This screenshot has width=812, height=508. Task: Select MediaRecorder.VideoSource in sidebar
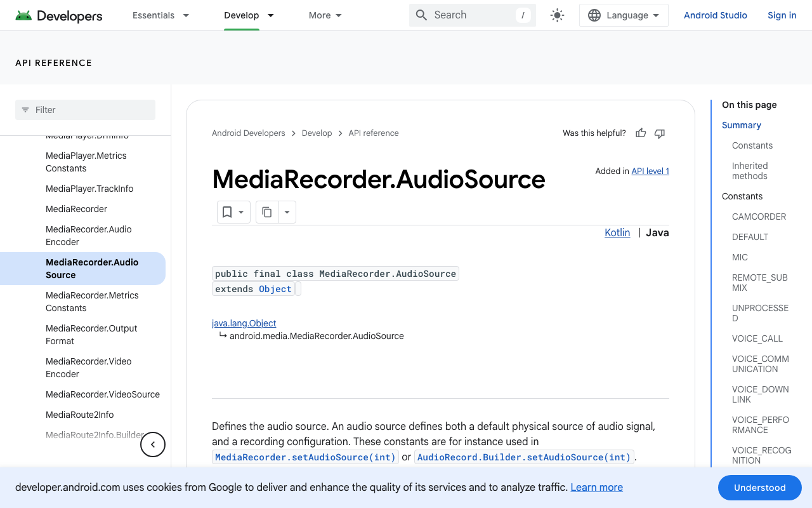tap(103, 394)
